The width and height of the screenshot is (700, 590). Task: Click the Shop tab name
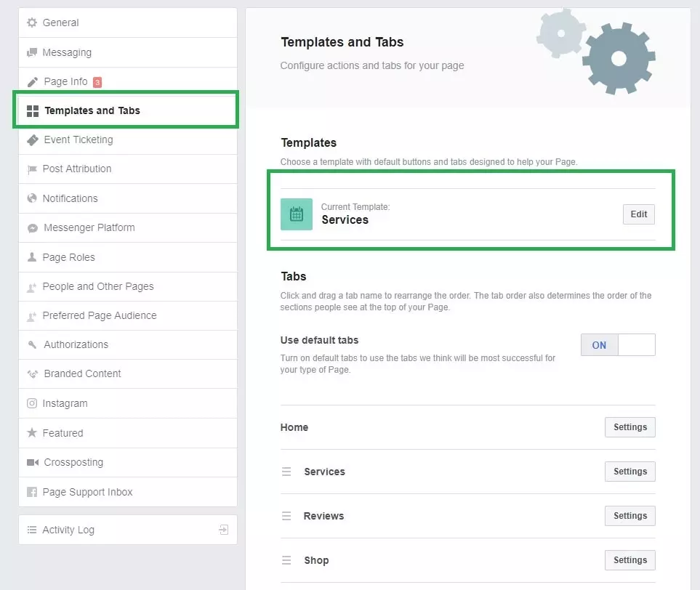(316, 560)
